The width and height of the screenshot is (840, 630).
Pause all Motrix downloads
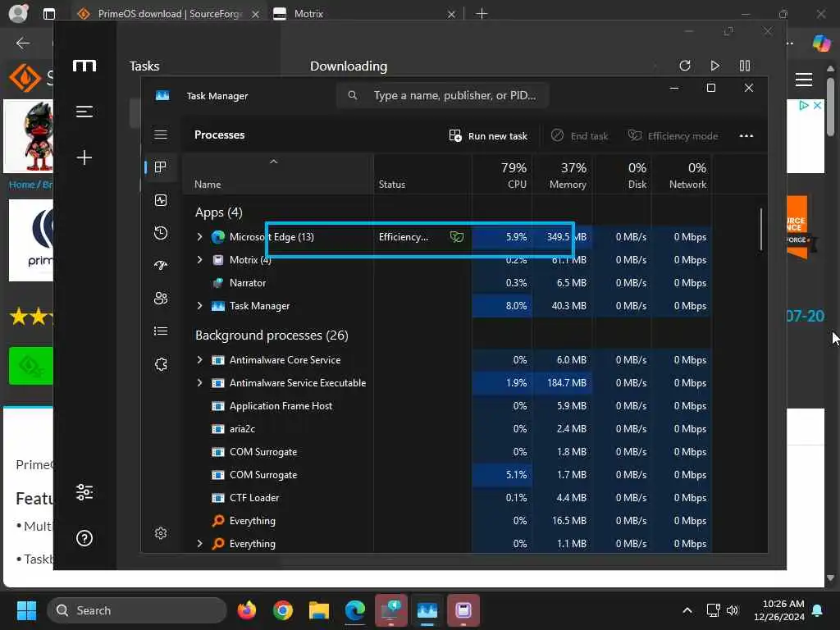[x=745, y=66]
